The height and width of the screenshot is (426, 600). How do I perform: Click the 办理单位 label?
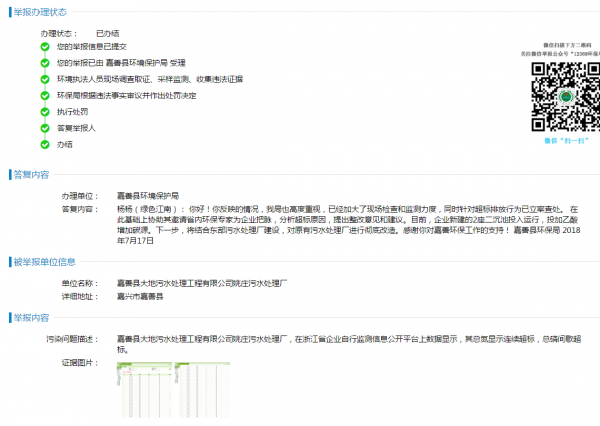pos(80,196)
